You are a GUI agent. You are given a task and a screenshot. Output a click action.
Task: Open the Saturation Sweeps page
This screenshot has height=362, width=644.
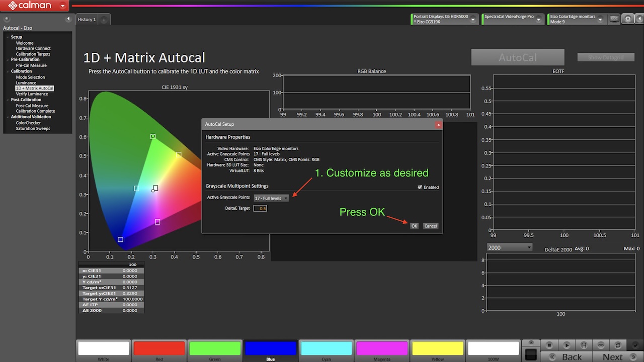[33, 129]
